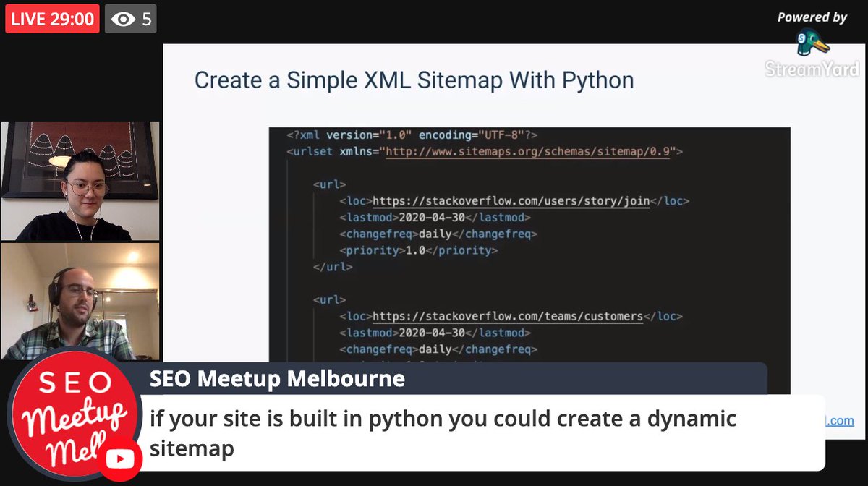Open the stackoverflow.com/teams/customers link
868x486 pixels.
(x=508, y=316)
